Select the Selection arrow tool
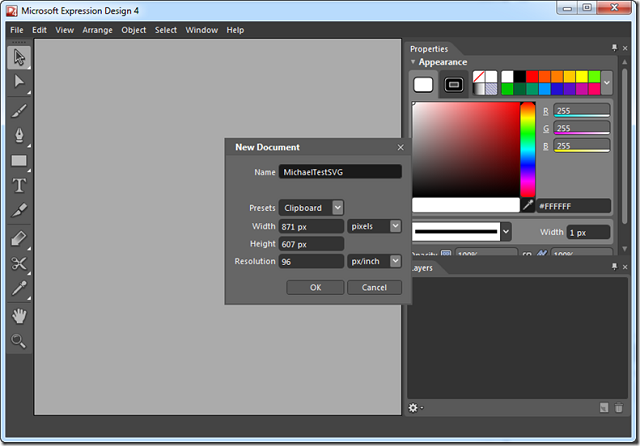This screenshot has width=640, height=446. [x=19, y=57]
